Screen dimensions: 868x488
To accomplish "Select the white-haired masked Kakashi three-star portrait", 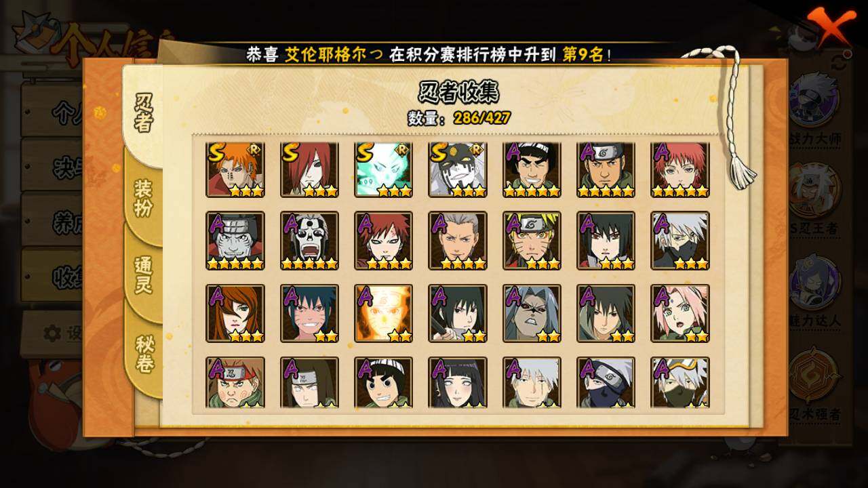I will click(680, 241).
